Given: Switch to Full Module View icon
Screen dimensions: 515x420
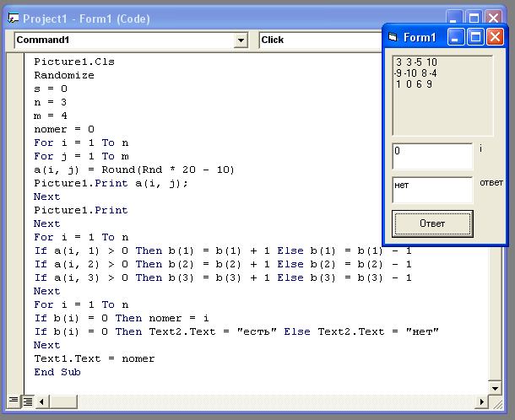Looking at the screenshot, I should (27, 401).
